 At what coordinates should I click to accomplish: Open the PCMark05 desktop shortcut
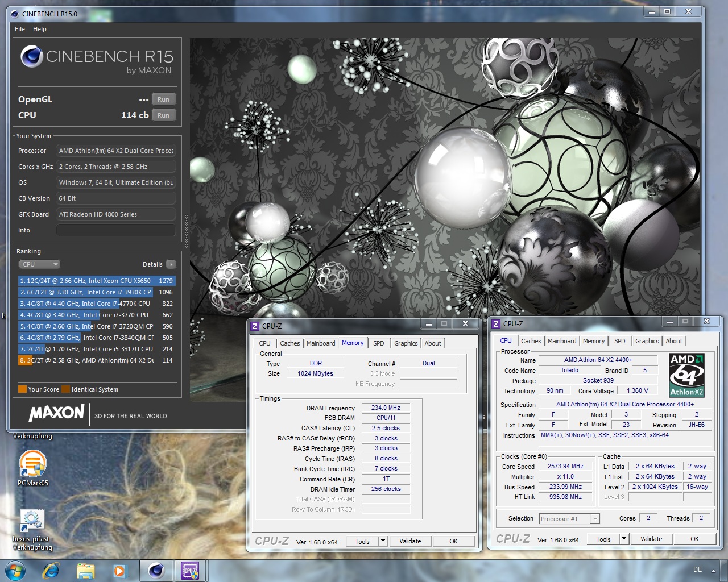[x=32, y=468]
